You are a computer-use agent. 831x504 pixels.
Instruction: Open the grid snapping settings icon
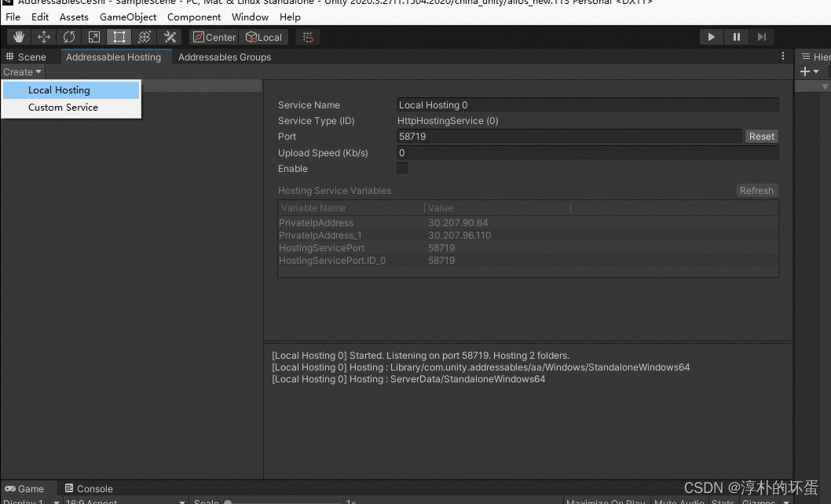[307, 36]
